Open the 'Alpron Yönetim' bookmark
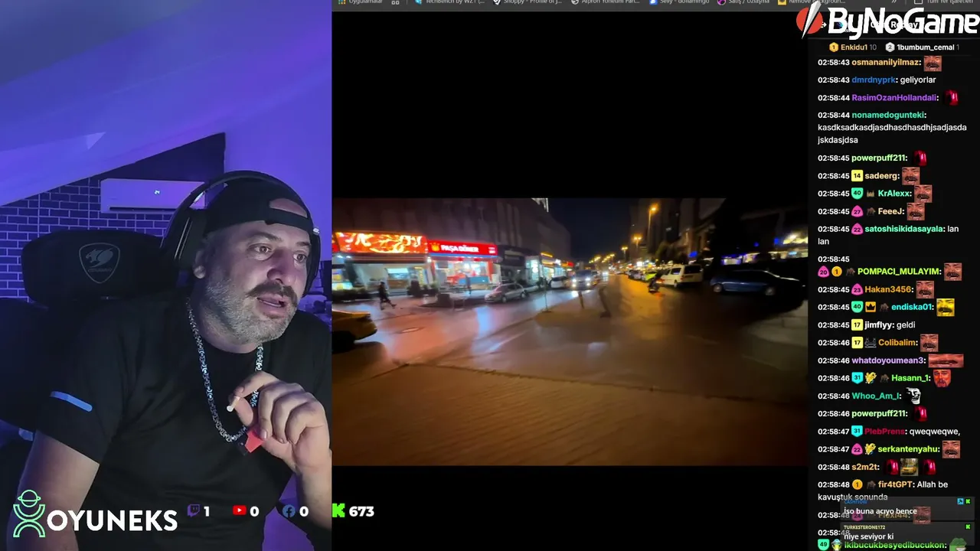Screen dimensions: 980x551 [606, 2]
